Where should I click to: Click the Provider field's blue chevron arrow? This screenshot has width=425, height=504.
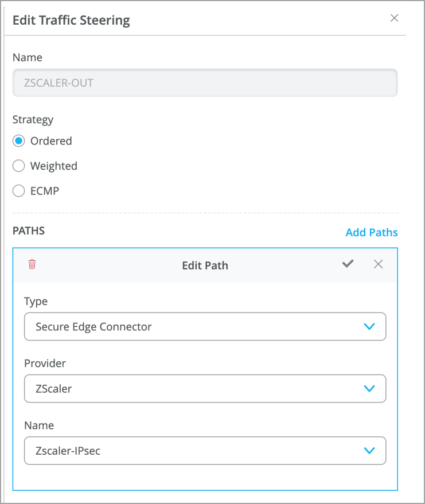[x=369, y=388]
